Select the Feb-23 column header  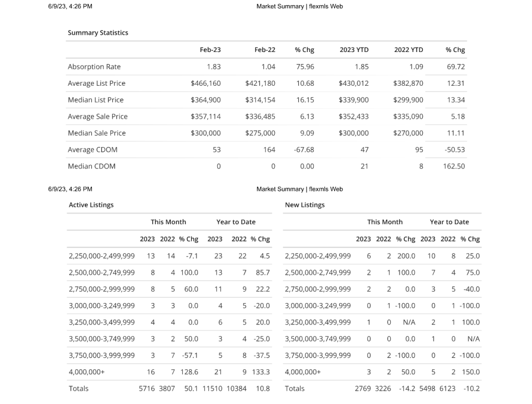[x=210, y=50]
